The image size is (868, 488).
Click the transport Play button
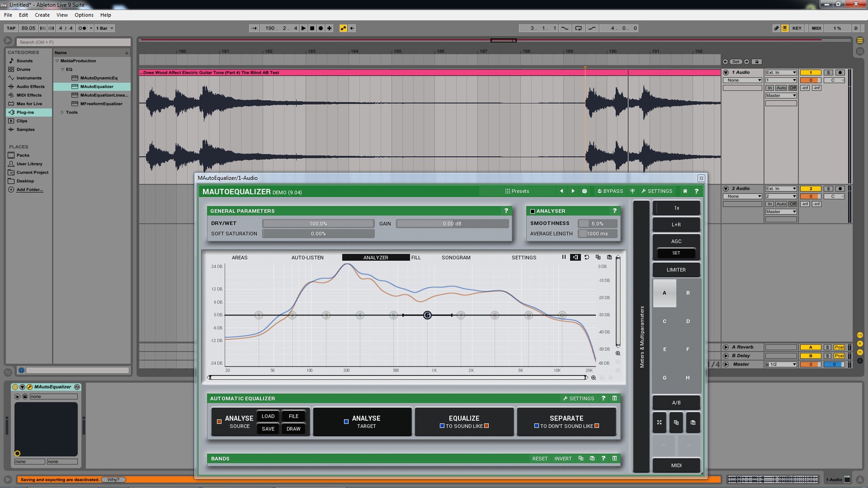303,28
